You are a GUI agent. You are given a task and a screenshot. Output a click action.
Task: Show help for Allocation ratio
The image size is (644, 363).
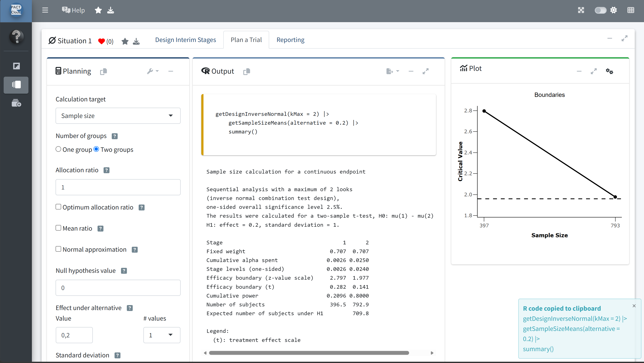(x=107, y=170)
